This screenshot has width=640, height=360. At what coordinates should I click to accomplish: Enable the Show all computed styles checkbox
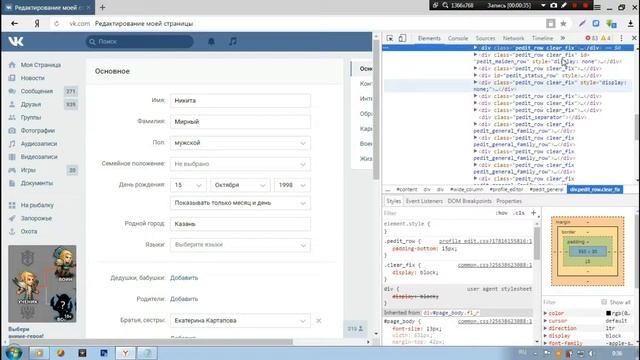pos(604,302)
